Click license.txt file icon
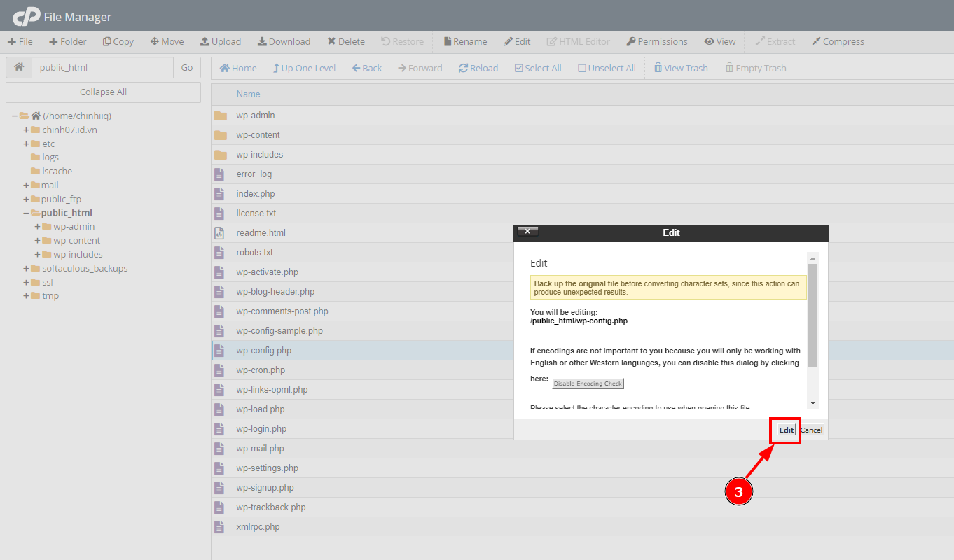The width and height of the screenshot is (954, 560). (219, 213)
